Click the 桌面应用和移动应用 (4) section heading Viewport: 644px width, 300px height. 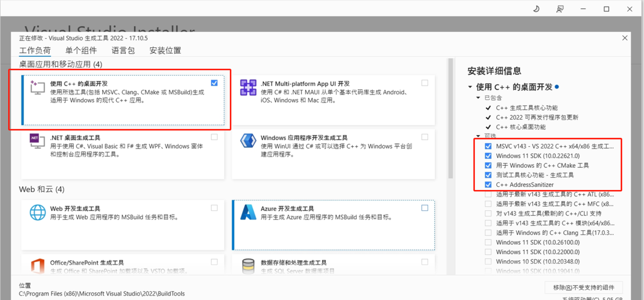click(x=61, y=64)
